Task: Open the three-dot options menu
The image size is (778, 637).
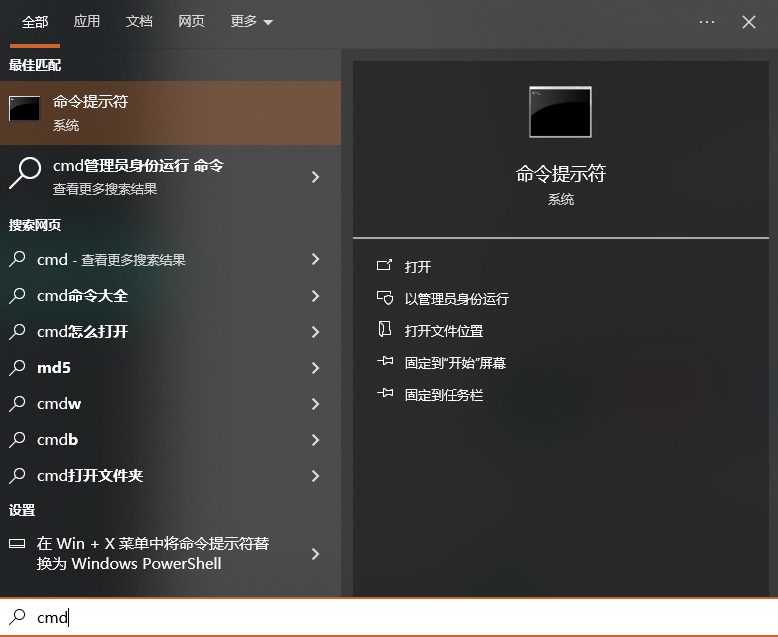Action: [707, 22]
